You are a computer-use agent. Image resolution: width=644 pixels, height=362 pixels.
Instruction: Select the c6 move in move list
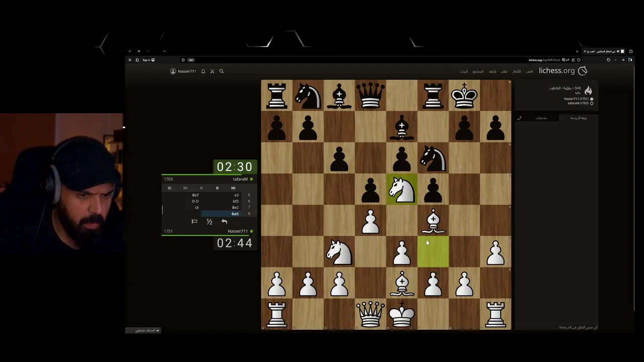(196, 207)
